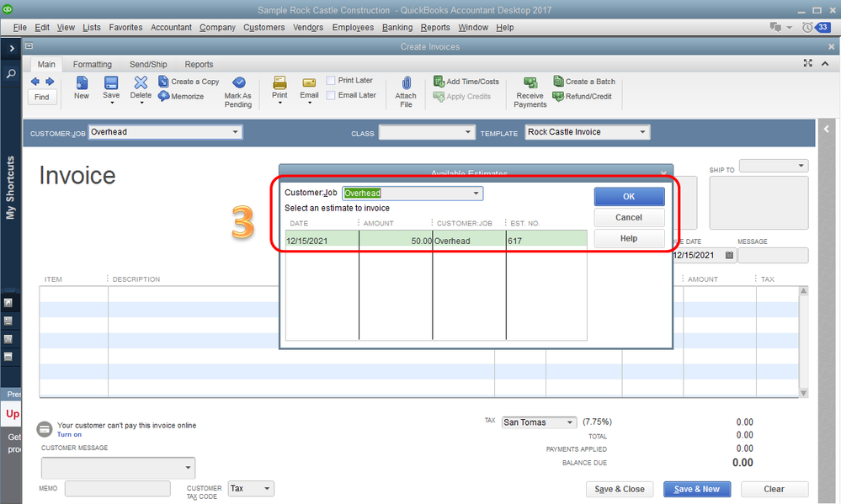Switch to the Formatting tab
The width and height of the screenshot is (841, 504).
[x=93, y=64]
